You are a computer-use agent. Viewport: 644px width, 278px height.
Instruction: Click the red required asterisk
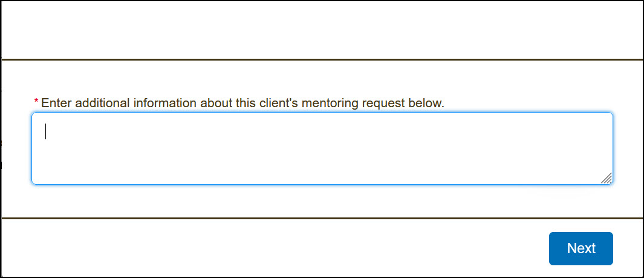tap(36, 102)
